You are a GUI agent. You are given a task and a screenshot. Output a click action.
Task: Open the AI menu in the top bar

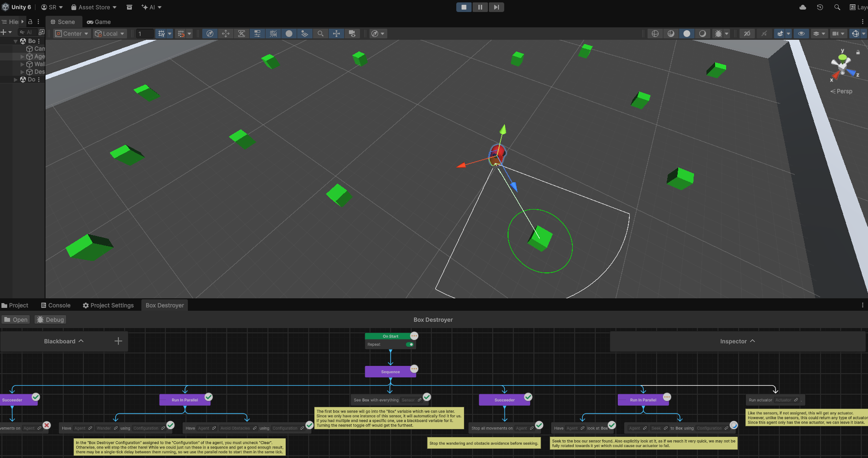click(151, 7)
